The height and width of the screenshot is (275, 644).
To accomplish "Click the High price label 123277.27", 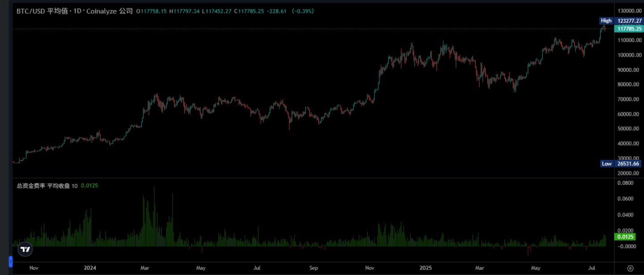I will 629,21.
